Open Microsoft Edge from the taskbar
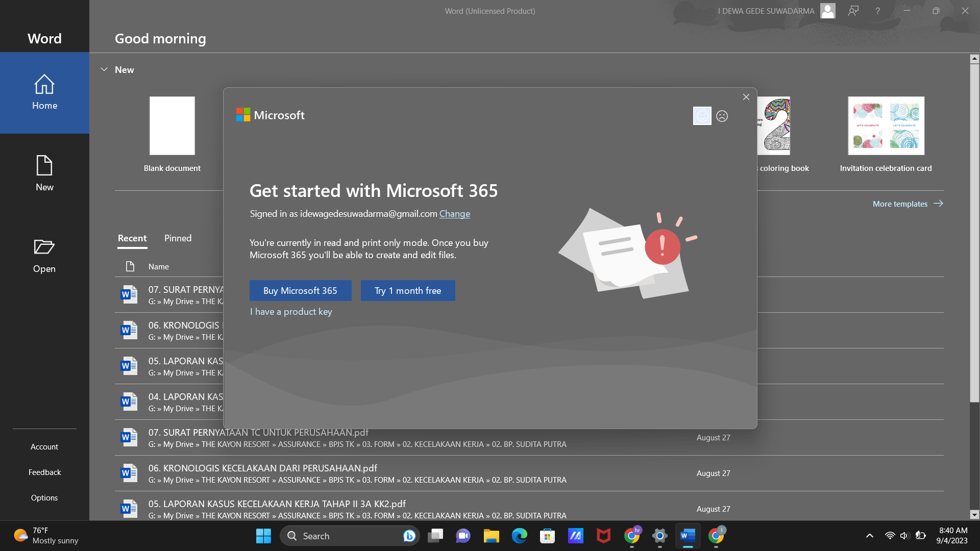This screenshot has width=980, height=551. [519, 536]
